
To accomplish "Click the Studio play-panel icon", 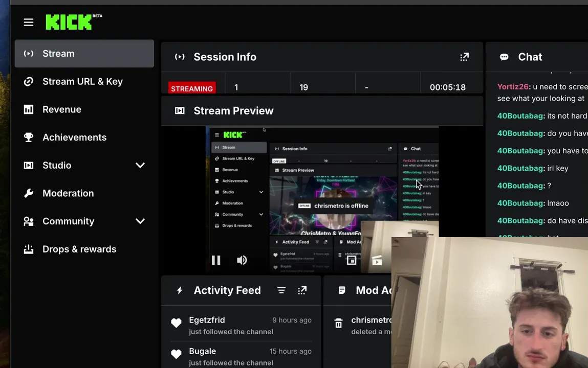I will (29, 166).
